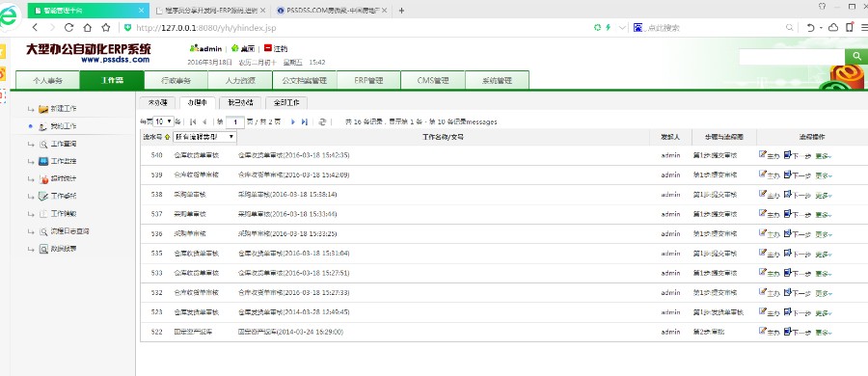Switch to the 行政事务 main tab
The width and height of the screenshot is (868, 376).
(176, 80)
